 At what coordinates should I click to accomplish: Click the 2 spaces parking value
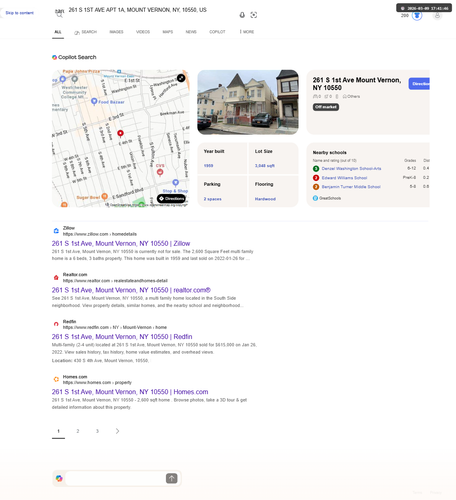(x=212, y=199)
